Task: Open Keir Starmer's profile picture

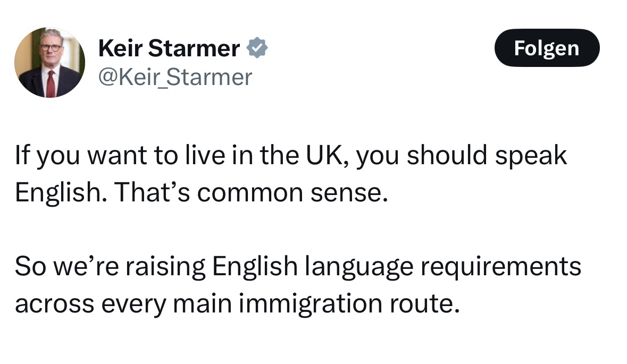Action: (49, 63)
